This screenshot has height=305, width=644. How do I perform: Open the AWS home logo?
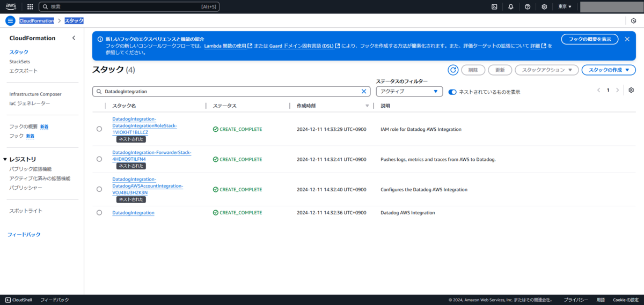(x=11, y=6)
